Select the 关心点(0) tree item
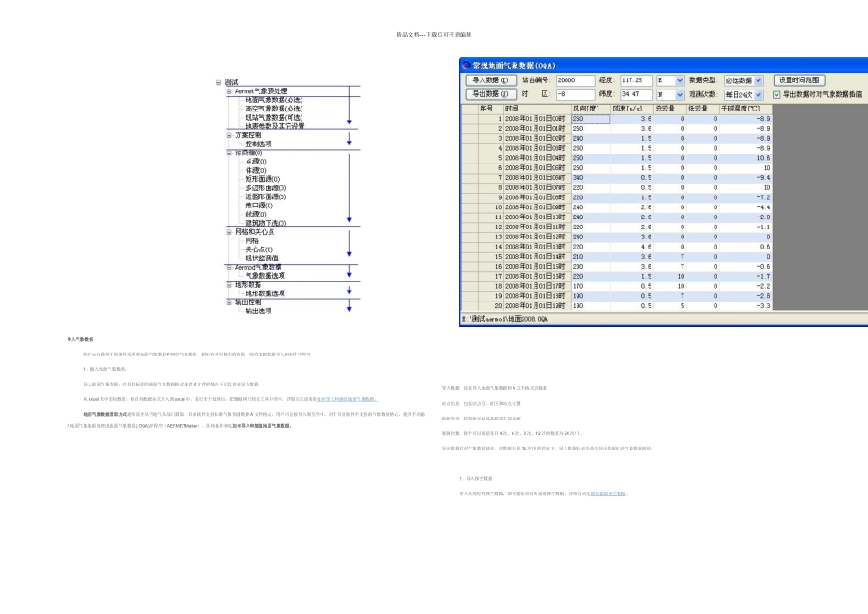The image size is (868, 614). (259, 249)
